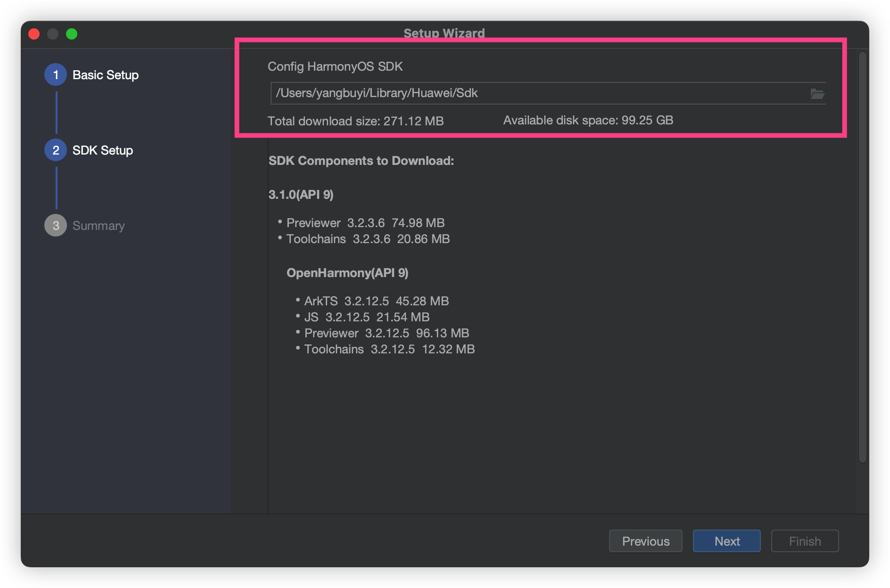Select Toolchains 3.2.12.5 12.32 MB entry
890x588 pixels.
pyautogui.click(x=390, y=349)
